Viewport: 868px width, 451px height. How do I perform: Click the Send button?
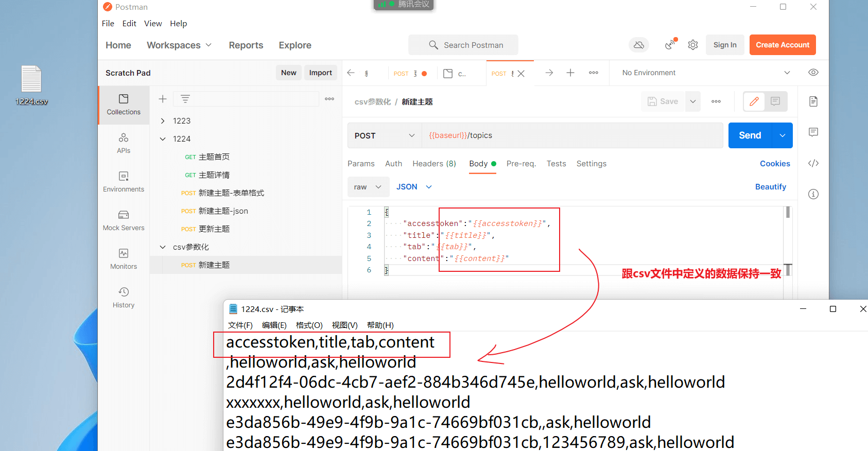click(750, 135)
